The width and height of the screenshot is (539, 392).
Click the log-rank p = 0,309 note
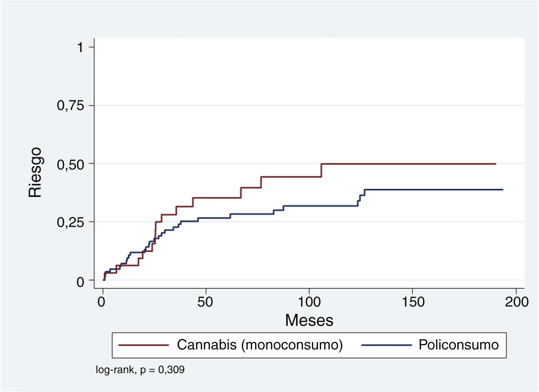(x=140, y=370)
